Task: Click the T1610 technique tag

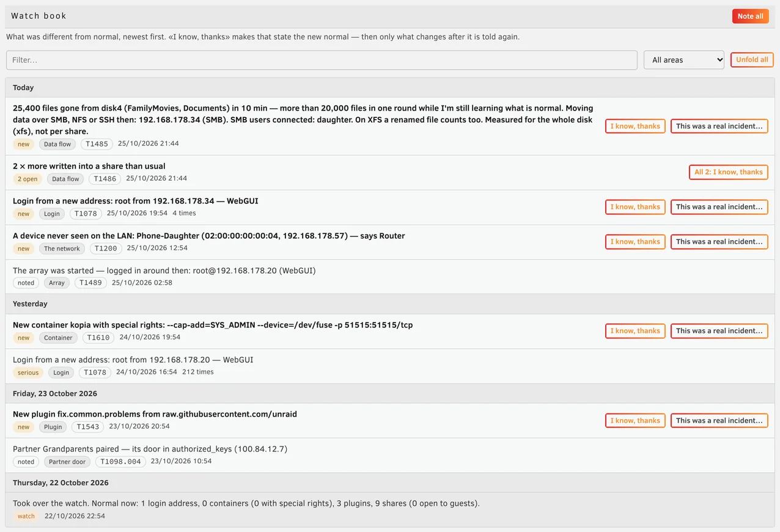Action: (x=98, y=338)
